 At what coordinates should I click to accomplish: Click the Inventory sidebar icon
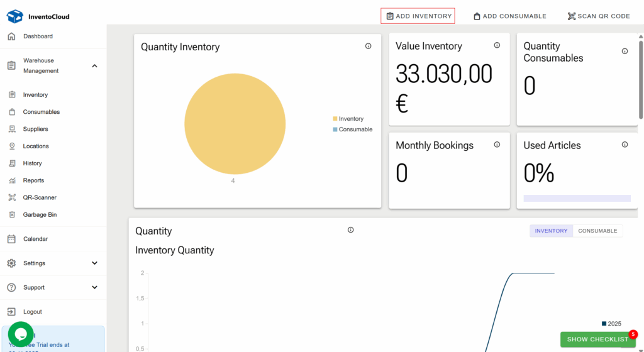click(13, 95)
